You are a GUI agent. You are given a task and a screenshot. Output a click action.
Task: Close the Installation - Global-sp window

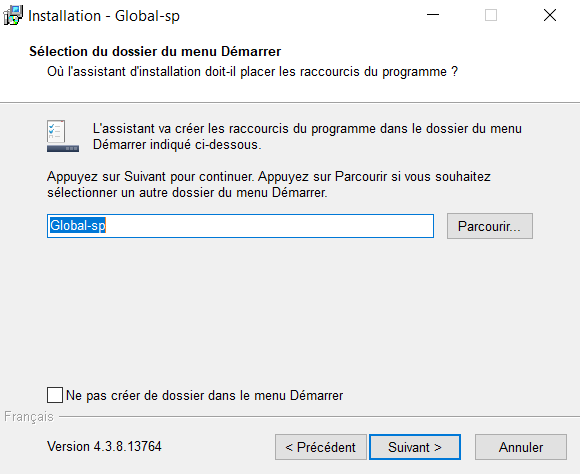coord(550,15)
